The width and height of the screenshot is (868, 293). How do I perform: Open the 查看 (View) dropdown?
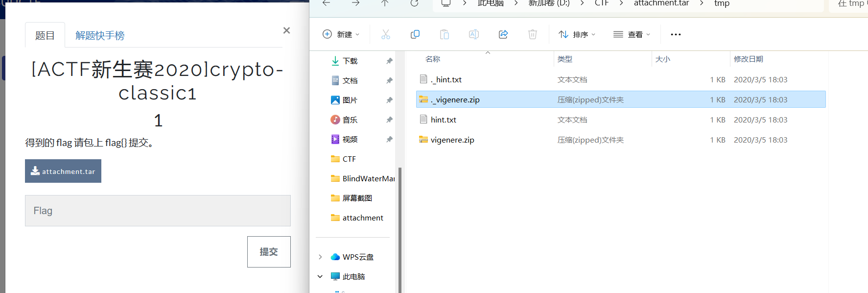632,34
